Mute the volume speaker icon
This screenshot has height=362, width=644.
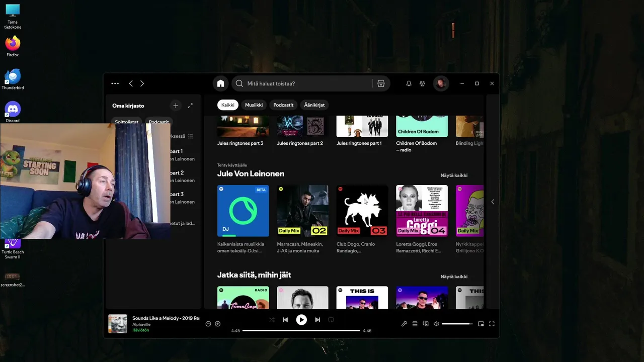(436, 324)
